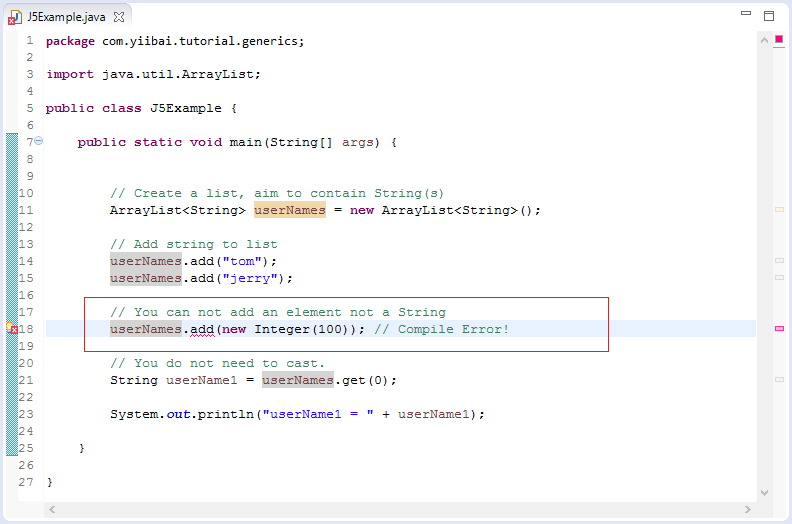The width and height of the screenshot is (792, 524).
Task: Click comment 'You can not add an element not a String'
Action: [278, 312]
